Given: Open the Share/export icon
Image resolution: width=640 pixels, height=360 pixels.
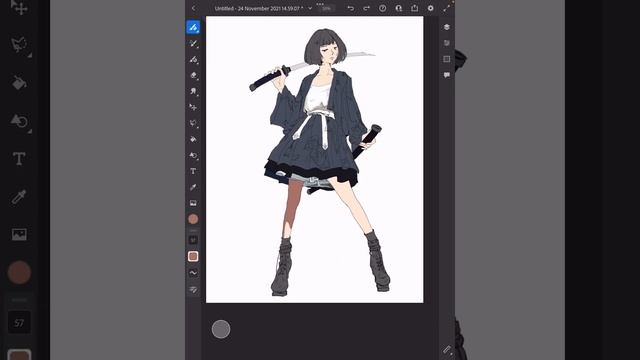Looking at the screenshot, I should [415, 8].
